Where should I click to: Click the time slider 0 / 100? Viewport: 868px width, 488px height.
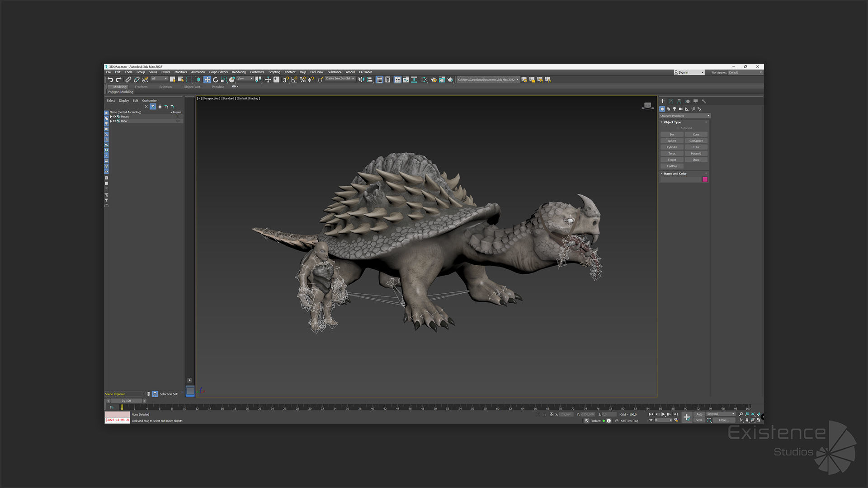click(127, 401)
